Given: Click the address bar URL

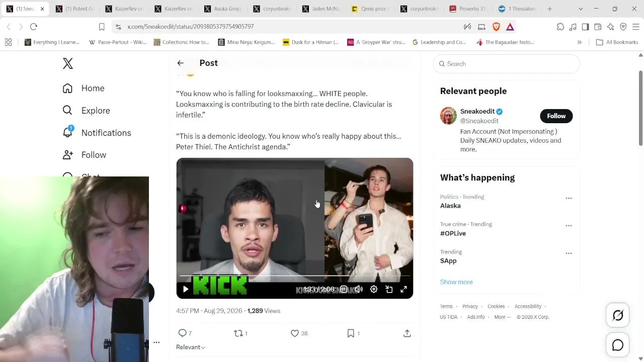Looking at the screenshot, I should [x=191, y=27].
